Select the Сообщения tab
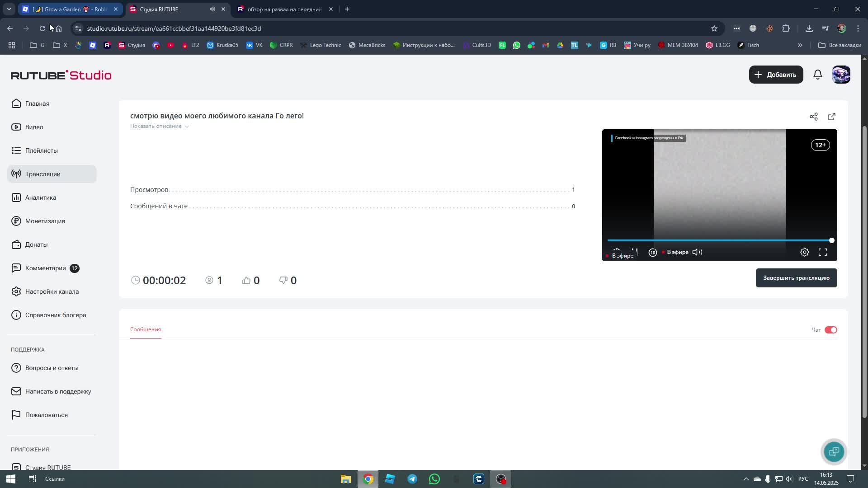Image resolution: width=868 pixels, height=488 pixels. click(146, 329)
